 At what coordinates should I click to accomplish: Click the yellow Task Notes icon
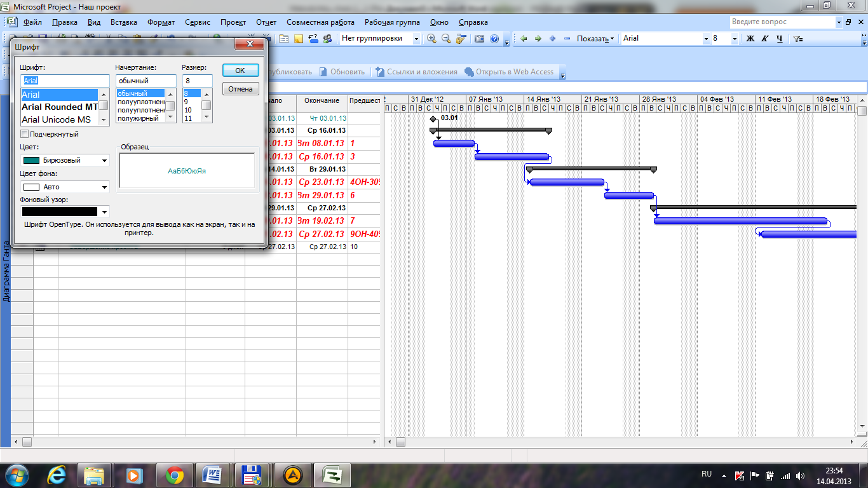(x=299, y=39)
